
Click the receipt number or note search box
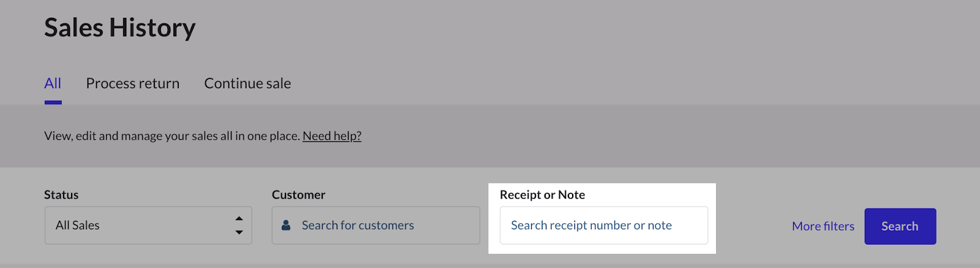coord(603,226)
